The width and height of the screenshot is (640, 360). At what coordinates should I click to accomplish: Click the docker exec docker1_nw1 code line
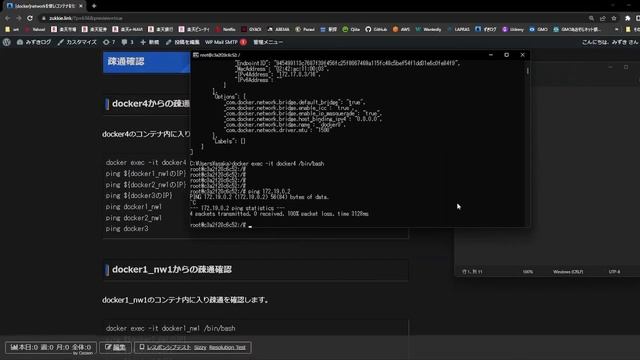171,328
